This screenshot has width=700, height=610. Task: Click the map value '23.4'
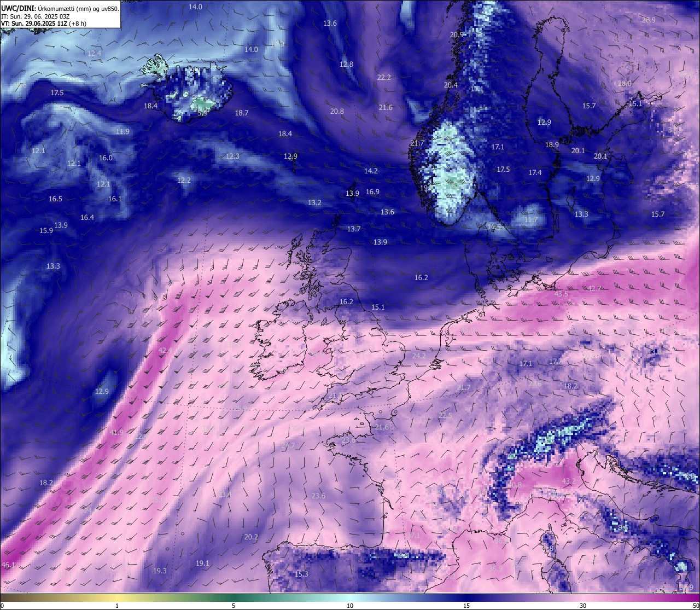coord(225,494)
